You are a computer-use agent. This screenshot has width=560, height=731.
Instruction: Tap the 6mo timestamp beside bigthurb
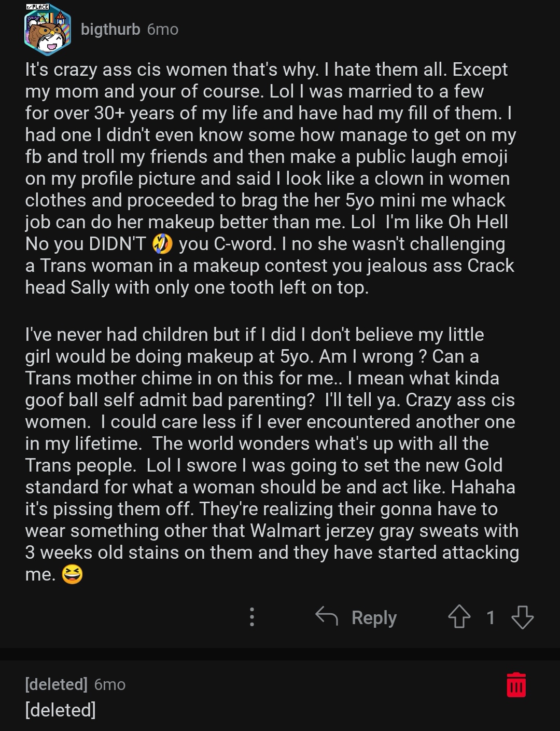(x=163, y=30)
